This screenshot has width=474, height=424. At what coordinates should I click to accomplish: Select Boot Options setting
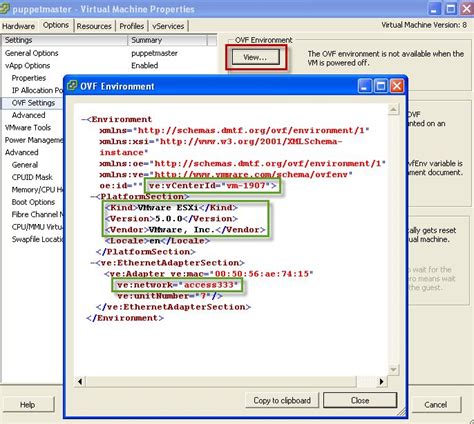[x=33, y=202]
